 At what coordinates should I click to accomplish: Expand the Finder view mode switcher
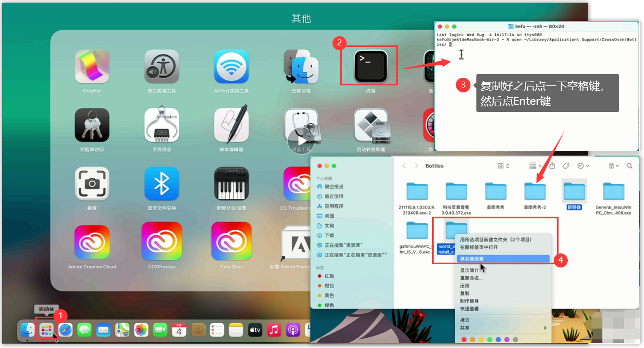click(503, 166)
